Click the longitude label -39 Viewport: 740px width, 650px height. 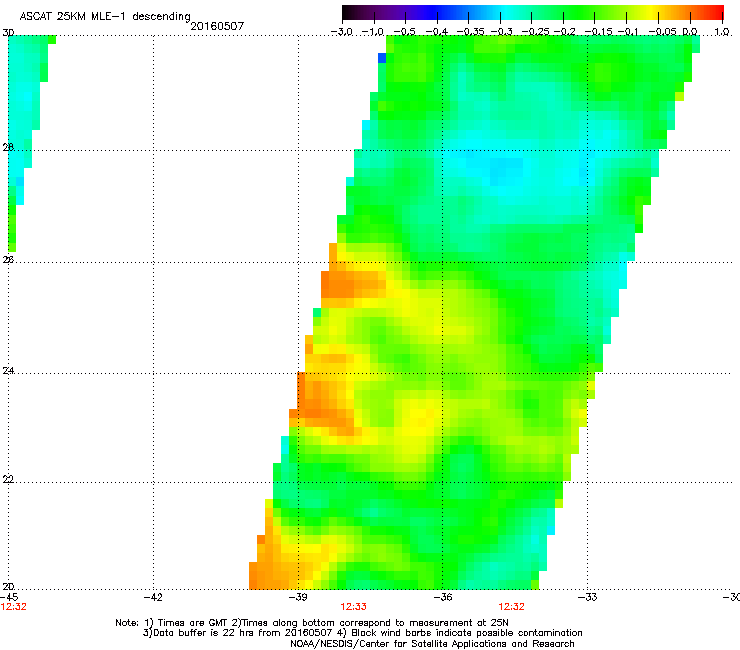click(298, 597)
